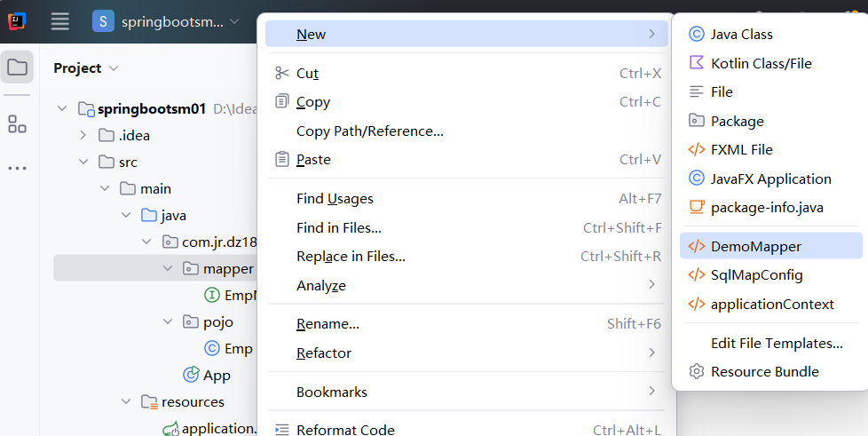Viewport: 868px width, 436px height.
Task: Expand the .idea folder
Action: [83, 135]
